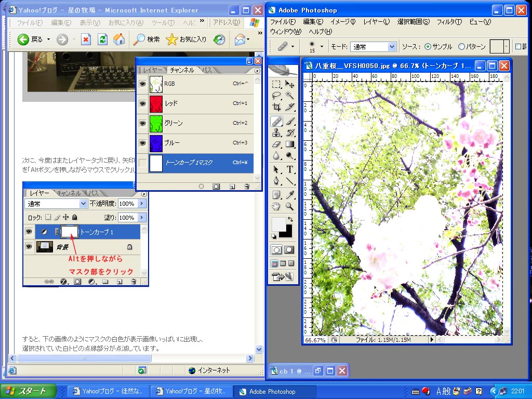Open the tool preset picker arrow

coord(292,46)
